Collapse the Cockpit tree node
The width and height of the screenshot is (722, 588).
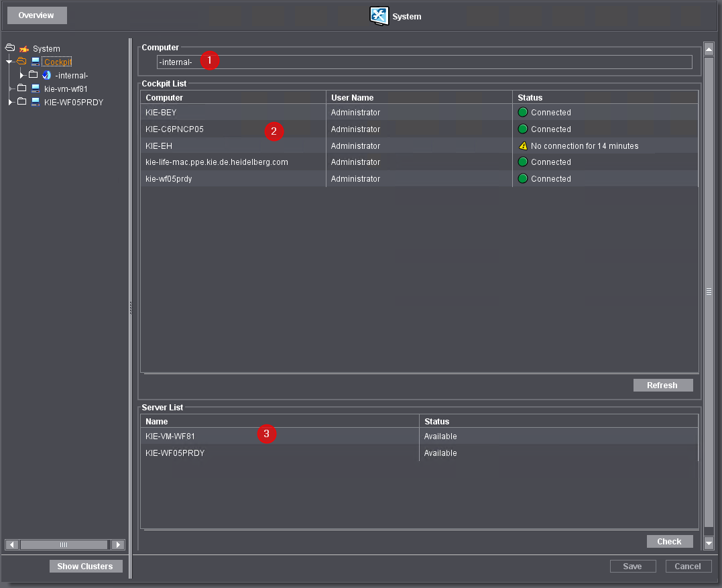(9, 62)
